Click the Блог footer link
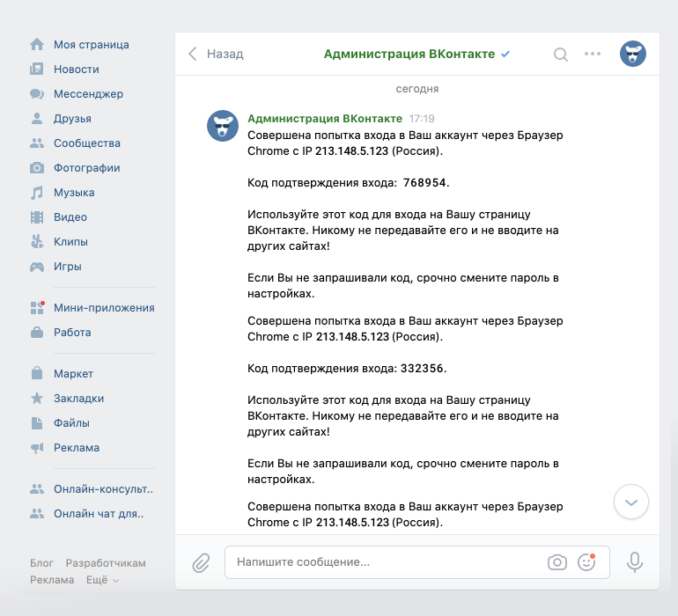The width and height of the screenshot is (678, 616). coord(41,563)
